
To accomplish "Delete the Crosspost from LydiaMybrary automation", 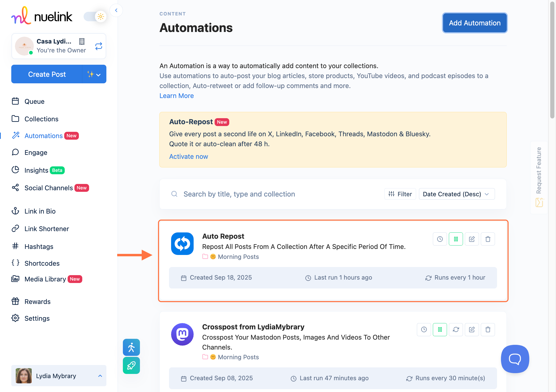I will tap(488, 330).
